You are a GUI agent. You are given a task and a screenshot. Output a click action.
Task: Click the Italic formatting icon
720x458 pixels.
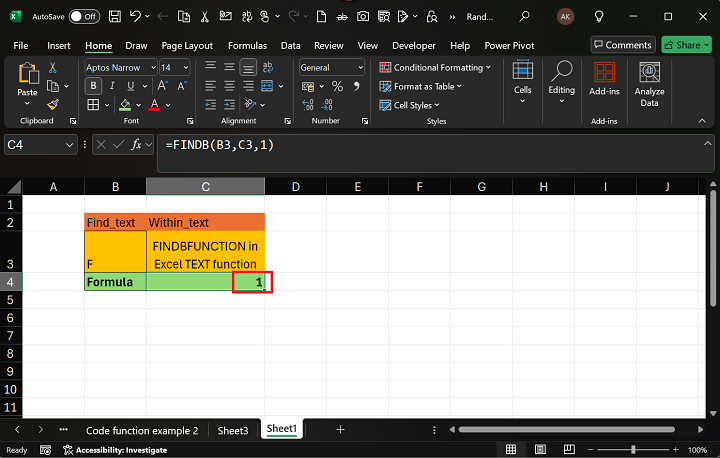(x=110, y=86)
